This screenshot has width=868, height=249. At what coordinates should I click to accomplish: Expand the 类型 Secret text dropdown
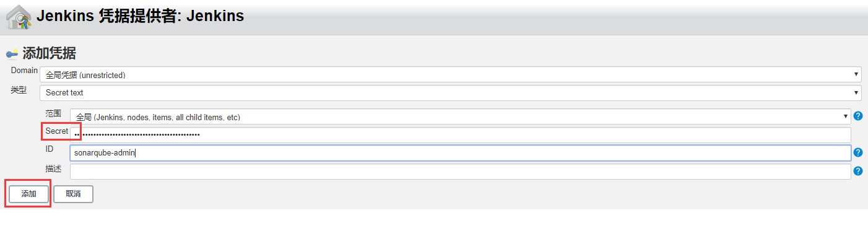tap(451, 93)
